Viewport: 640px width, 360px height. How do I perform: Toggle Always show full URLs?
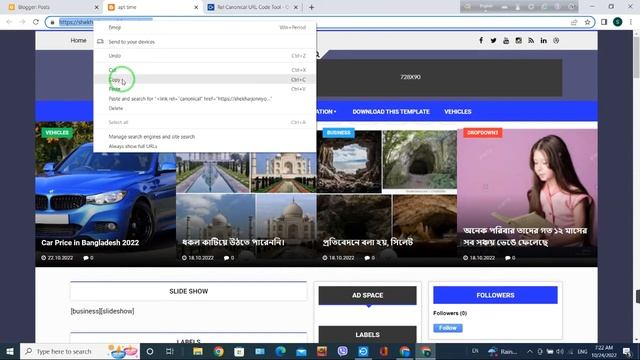tap(205, 146)
